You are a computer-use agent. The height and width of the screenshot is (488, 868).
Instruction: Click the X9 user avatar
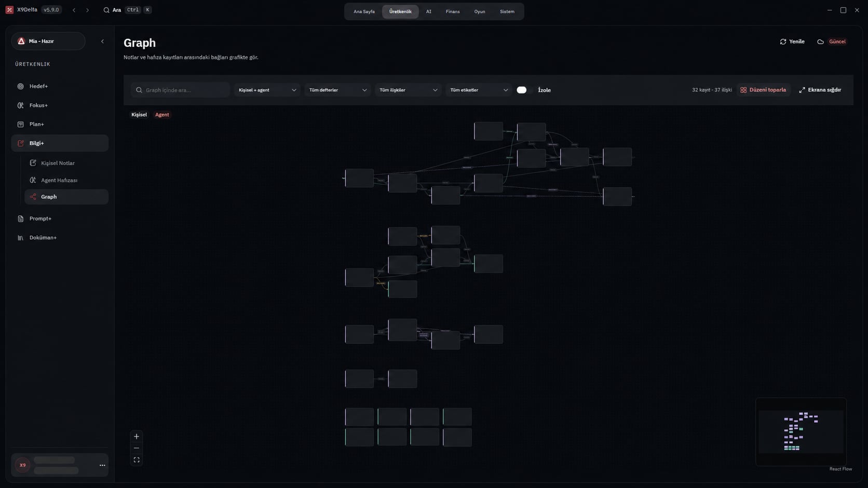click(x=22, y=465)
